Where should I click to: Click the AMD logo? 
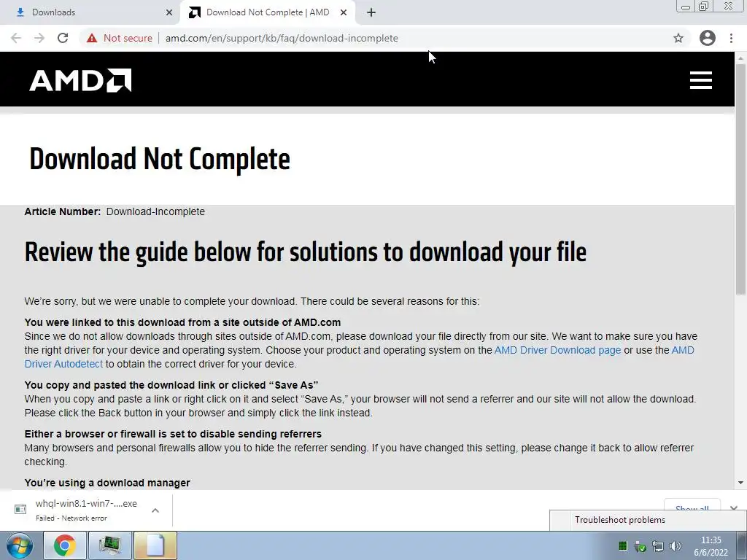point(80,80)
